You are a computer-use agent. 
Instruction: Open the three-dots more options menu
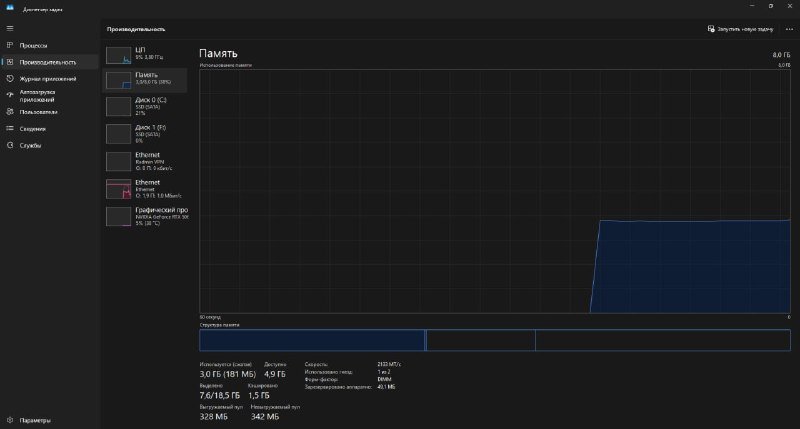click(789, 29)
